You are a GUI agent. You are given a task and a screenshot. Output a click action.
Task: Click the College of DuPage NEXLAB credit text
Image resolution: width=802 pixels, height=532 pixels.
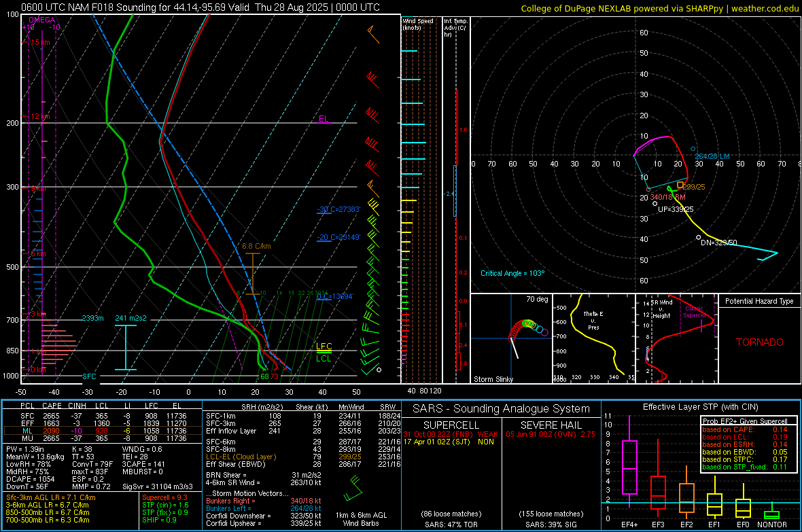click(660, 8)
